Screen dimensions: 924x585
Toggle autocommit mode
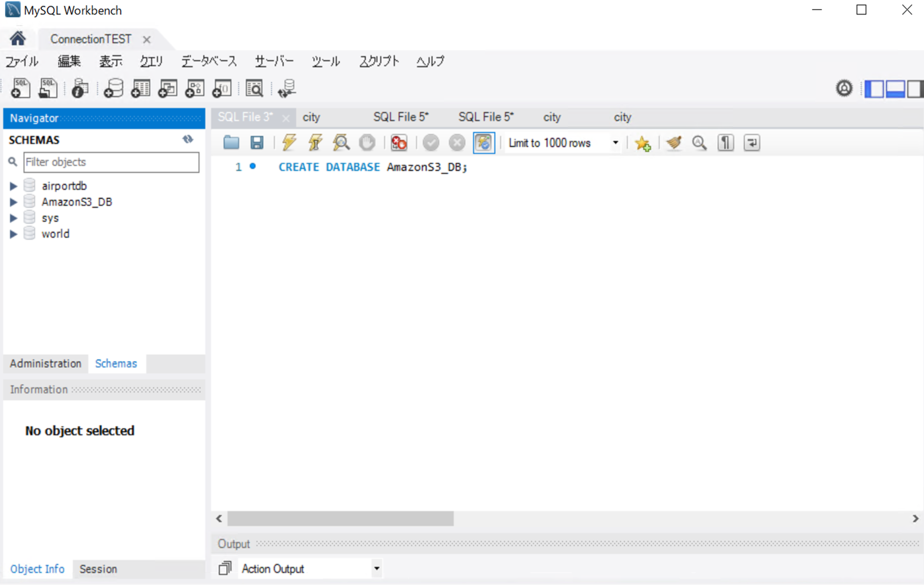tap(484, 143)
